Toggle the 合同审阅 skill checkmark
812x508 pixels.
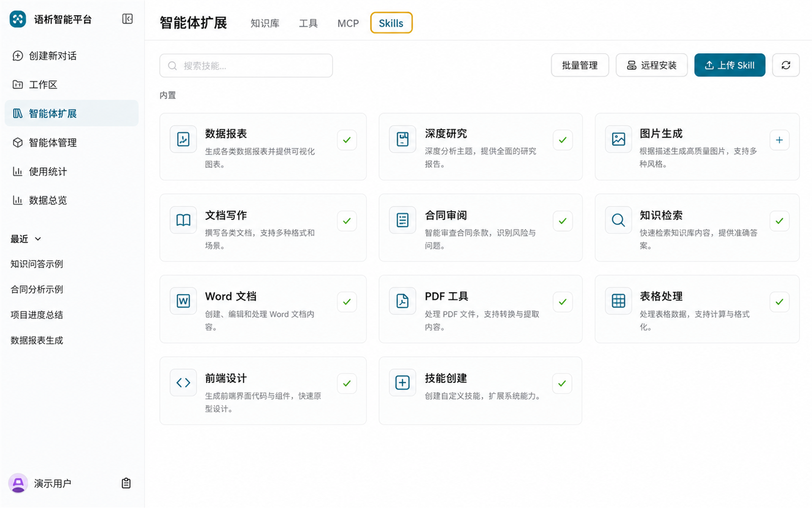pos(562,221)
